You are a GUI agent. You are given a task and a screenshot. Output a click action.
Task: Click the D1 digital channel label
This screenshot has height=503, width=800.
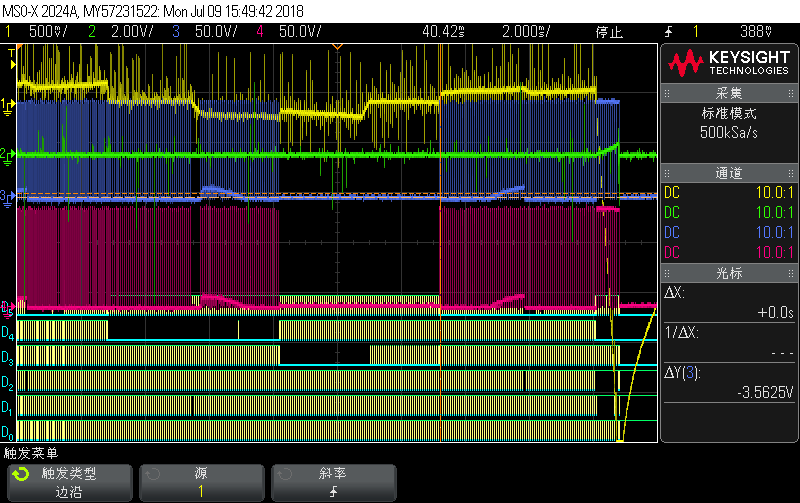[x=7, y=408]
